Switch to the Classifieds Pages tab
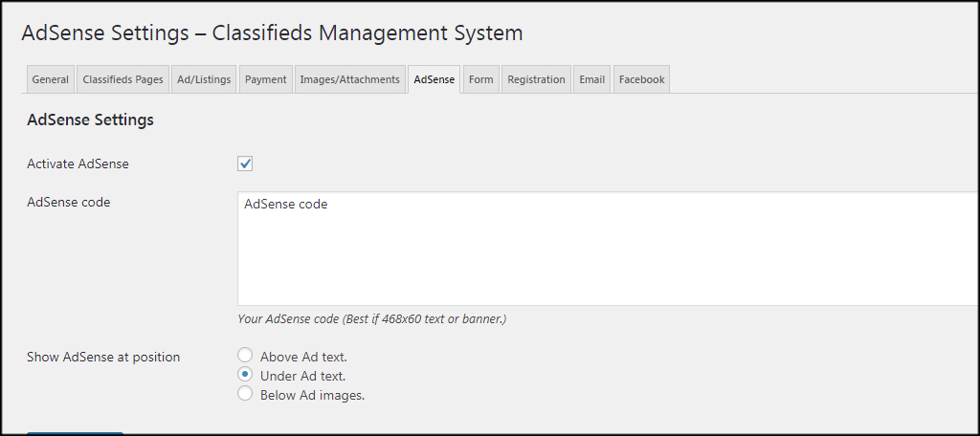Screen dimensions: 980x436 (122, 79)
